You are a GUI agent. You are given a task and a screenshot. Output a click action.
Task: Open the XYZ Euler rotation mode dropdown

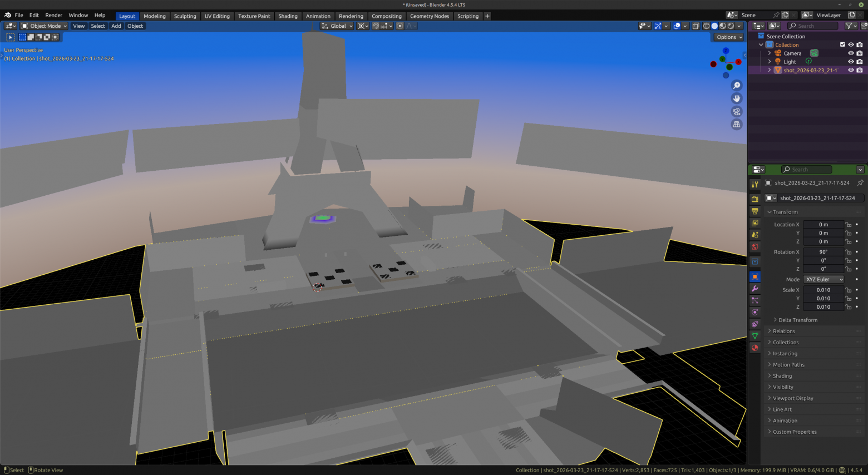[x=824, y=279]
